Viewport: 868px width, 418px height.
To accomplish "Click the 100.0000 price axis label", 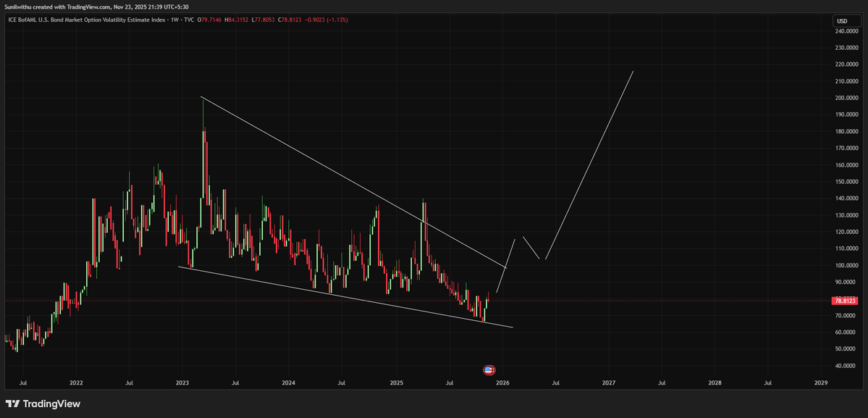I will point(846,265).
